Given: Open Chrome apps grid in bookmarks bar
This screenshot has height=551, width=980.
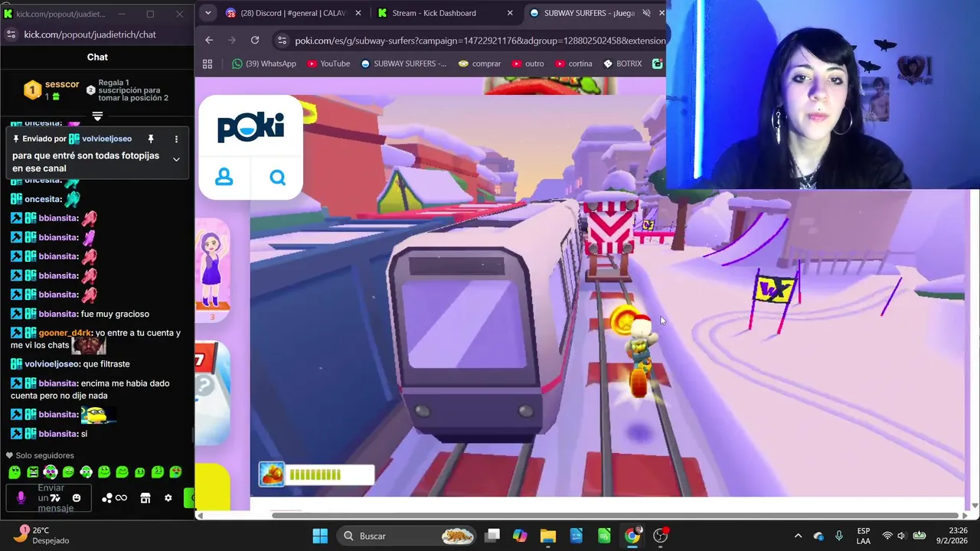Looking at the screenshot, I should [207, 64].
